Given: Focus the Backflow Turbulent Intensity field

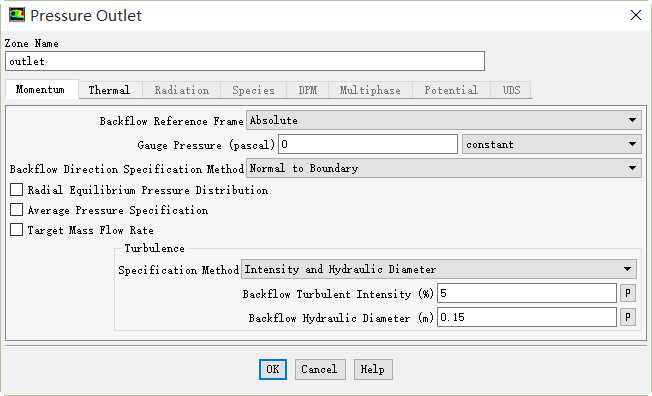Looking at the screenshot, I should (527, 293).
